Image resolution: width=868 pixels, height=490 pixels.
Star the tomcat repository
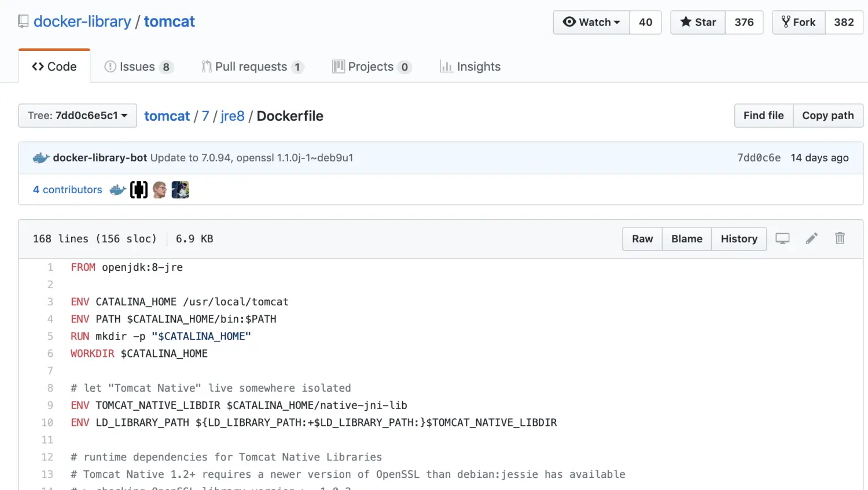[698, 22]
